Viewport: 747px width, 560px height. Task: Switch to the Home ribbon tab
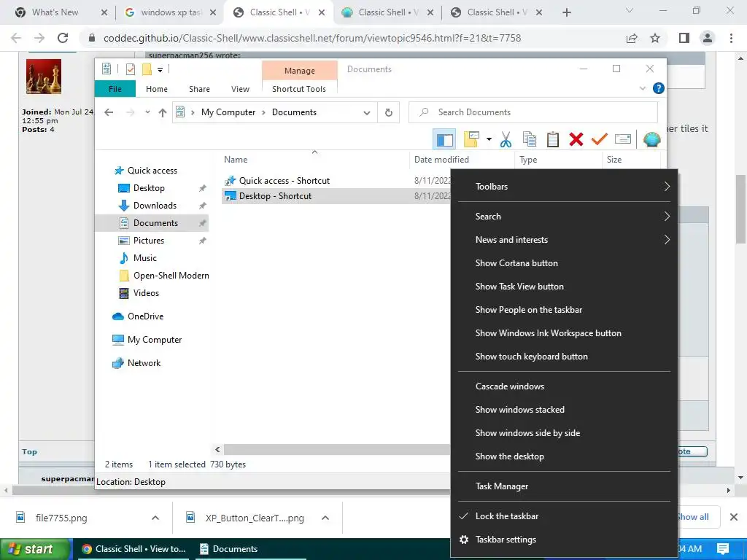click(157, 89)
